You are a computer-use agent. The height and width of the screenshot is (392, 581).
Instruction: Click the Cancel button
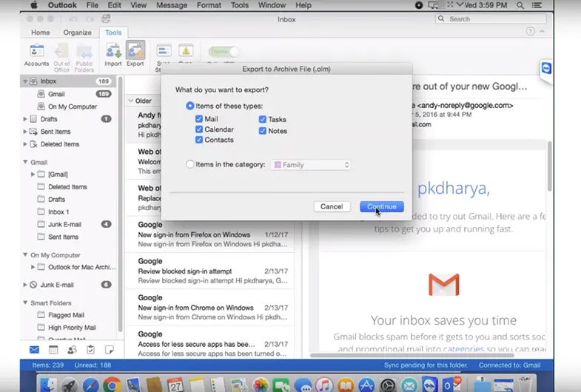(332, 206)
